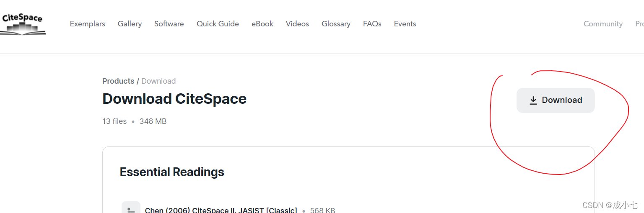Image resolution: width=644 pixels, height=213 pixels.
Task: Go to the Videos page
Action: (x=297, y=24)
